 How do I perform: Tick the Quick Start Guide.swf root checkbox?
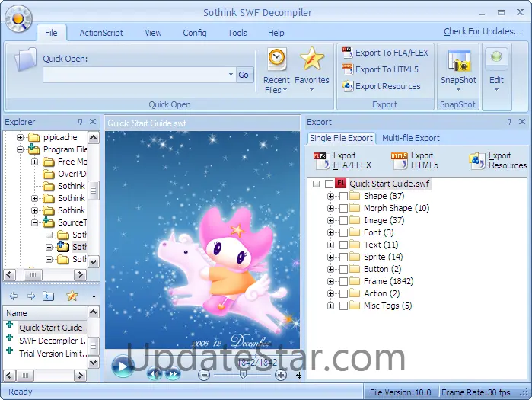[x=329, y=184]
